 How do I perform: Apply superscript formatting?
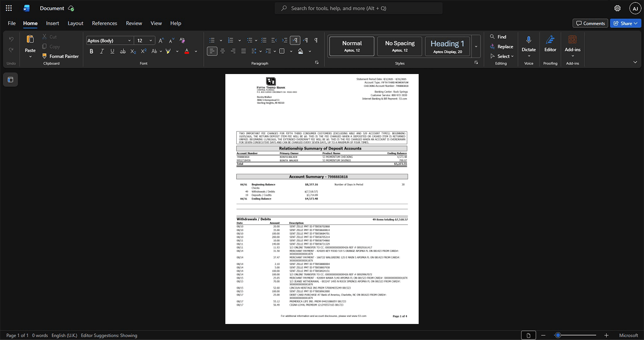pyautogui.click(x=143, y=51)
